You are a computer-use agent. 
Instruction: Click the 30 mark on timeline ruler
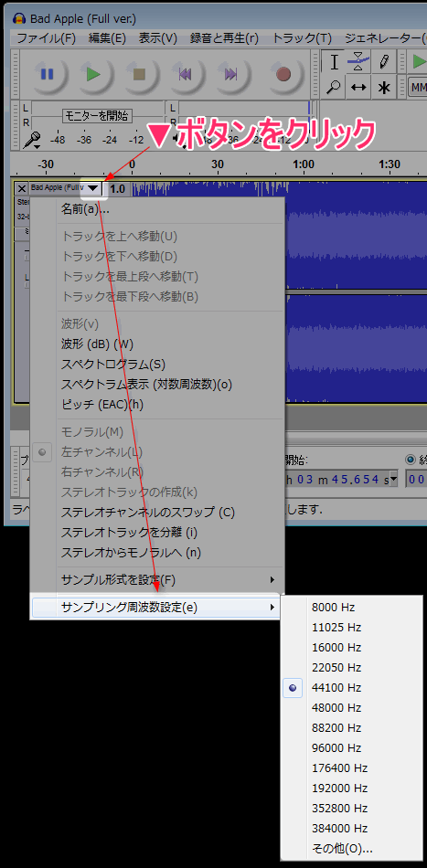click(x=218, y=164)
